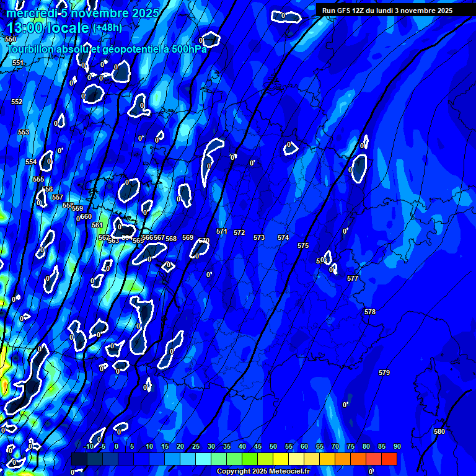Select the 550 contour label

[x=11, y=39]
